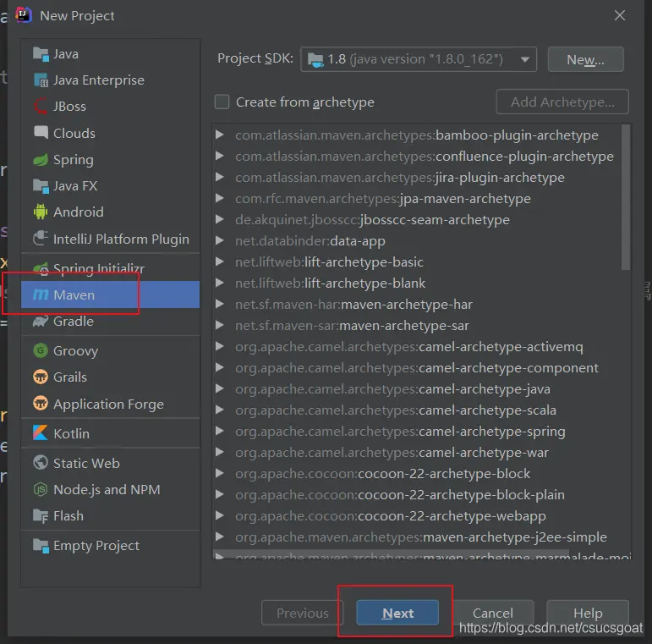The image size is (652, 644).
Task: Click the Grails icon
Action: (x=41, y=377)
